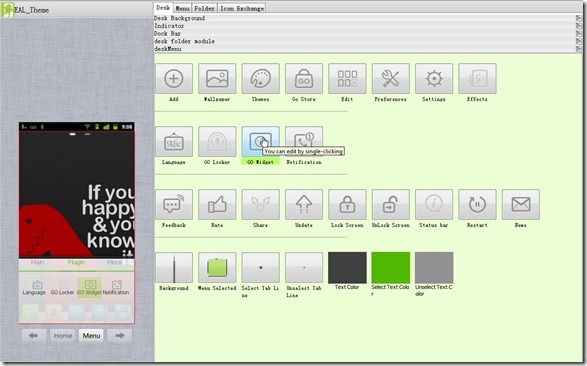
Task: Click the preview Menu button
Action: [x=91, y=335]
